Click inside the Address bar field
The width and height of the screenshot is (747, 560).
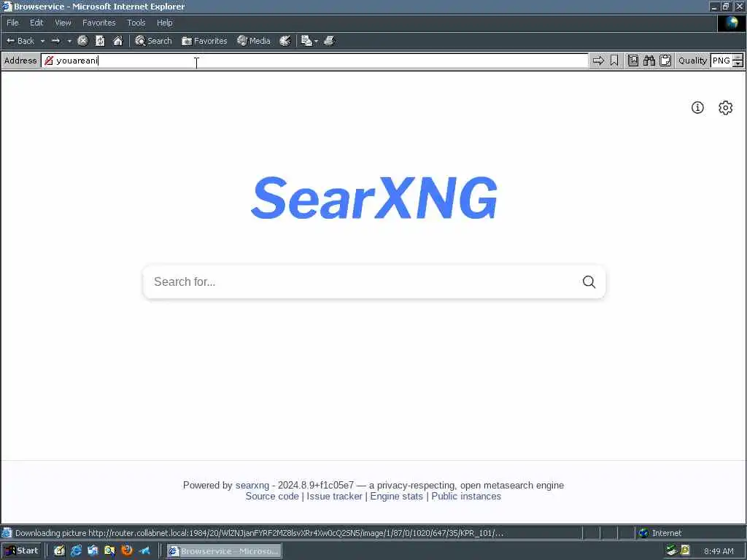click(x=314, y=61)
